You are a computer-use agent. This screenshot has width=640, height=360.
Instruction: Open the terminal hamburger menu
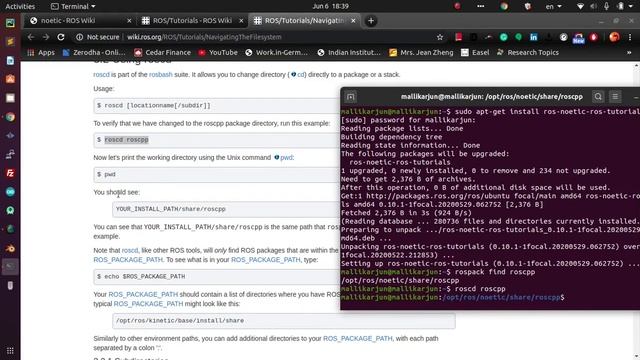coord(615,97)
